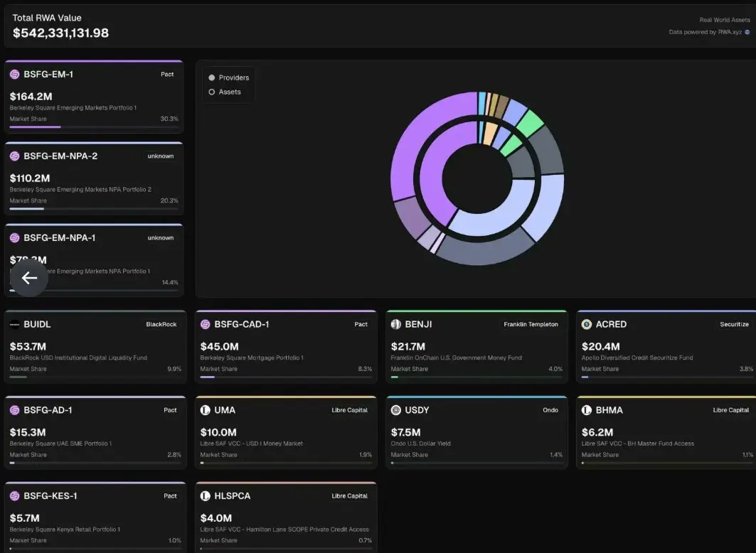756x553 pixels.
Task: Click the Securitize provider label
Action: 734,324
